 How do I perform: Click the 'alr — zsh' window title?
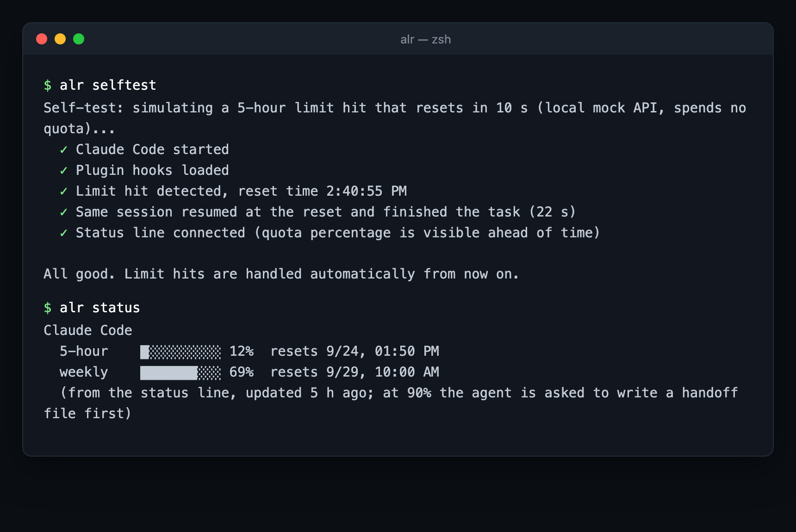425,39
